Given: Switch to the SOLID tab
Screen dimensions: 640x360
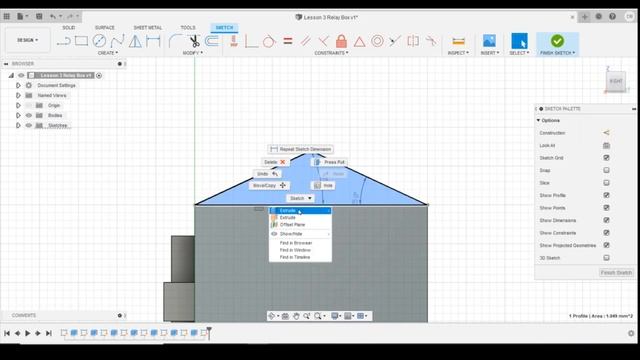Looking at the screenshot, I should (69, 27).
